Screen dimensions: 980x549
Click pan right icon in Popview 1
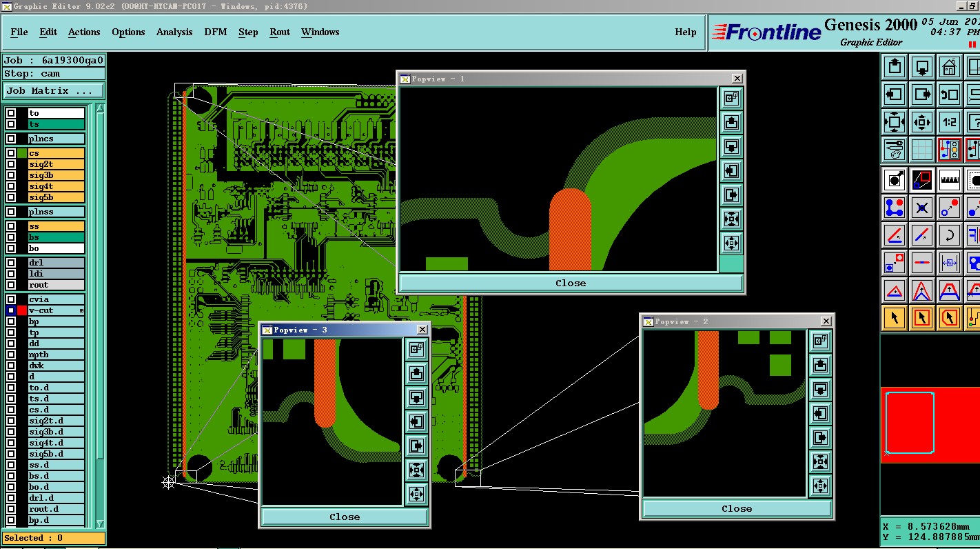point(731,195)
